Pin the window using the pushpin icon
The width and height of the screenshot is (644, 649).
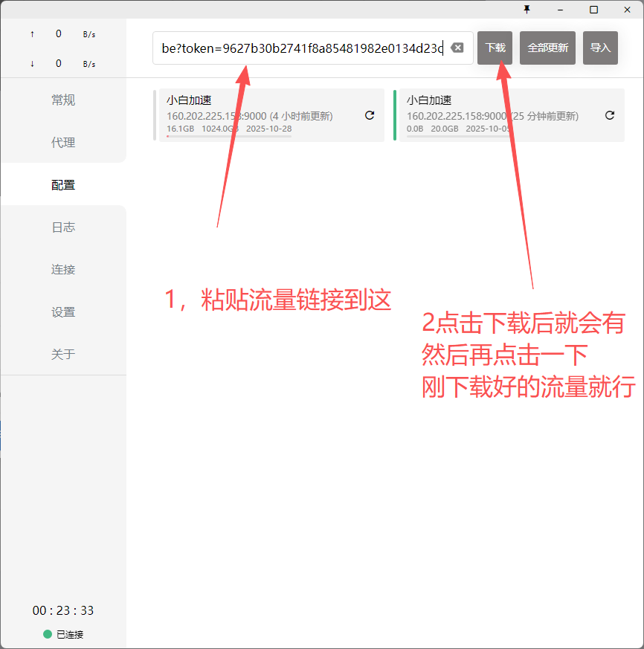click(x=527, y=10)
